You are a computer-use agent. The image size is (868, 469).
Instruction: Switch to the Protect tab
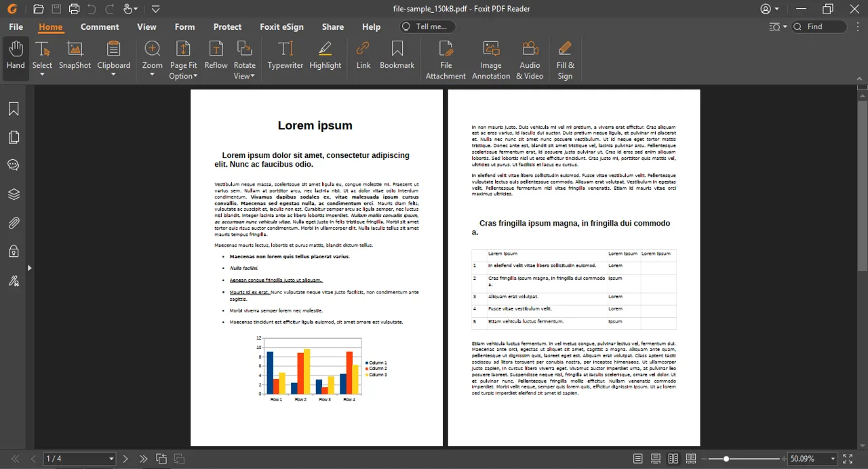(x=227, y=26)
